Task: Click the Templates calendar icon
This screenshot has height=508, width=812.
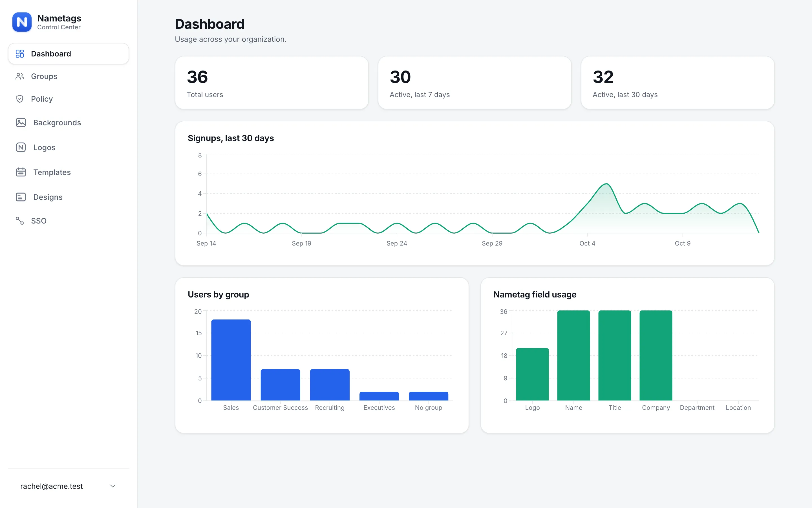Action: [x=21, y=172]
